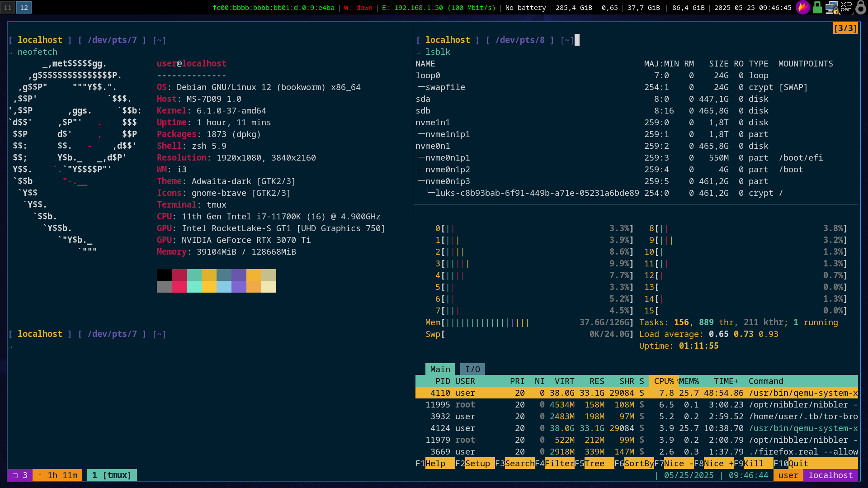Click the neofetch CPU info line
The image size is (868, 488).
pyautogui.click(x=269, y=216)
